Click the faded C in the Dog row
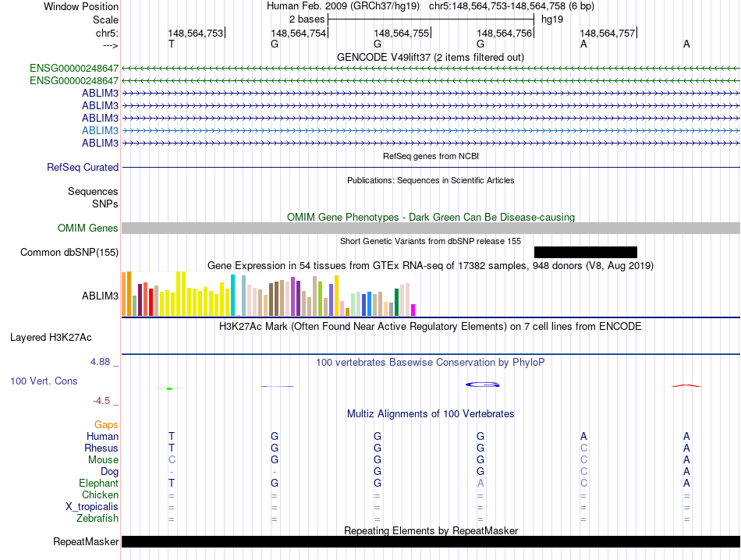Viewport: 741px width, 560px height. coord(583,471)
